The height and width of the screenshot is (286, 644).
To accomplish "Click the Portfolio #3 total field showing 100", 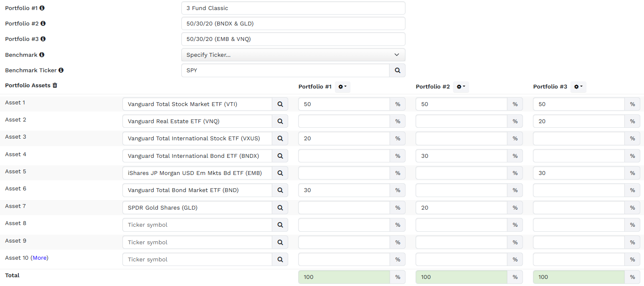I will coord(579,277).
